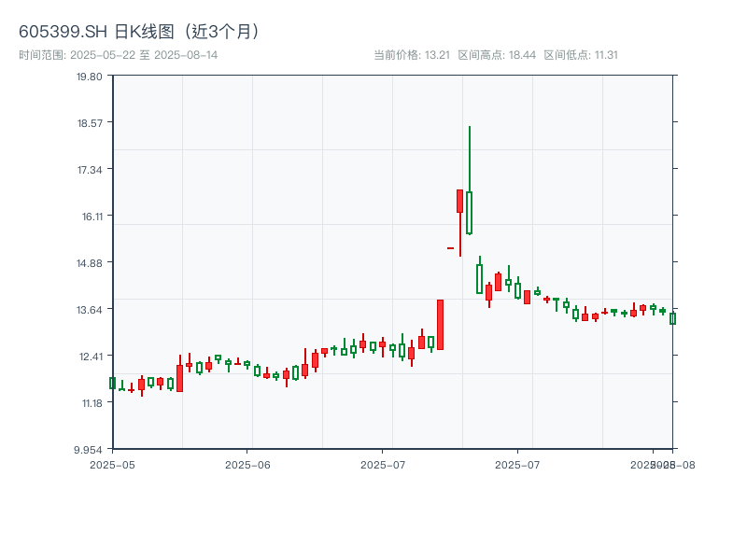The width and height of the screenshot is (747, 560).
Task: Click the last green candlestick at chart's right edge
Action: [672, 318]
